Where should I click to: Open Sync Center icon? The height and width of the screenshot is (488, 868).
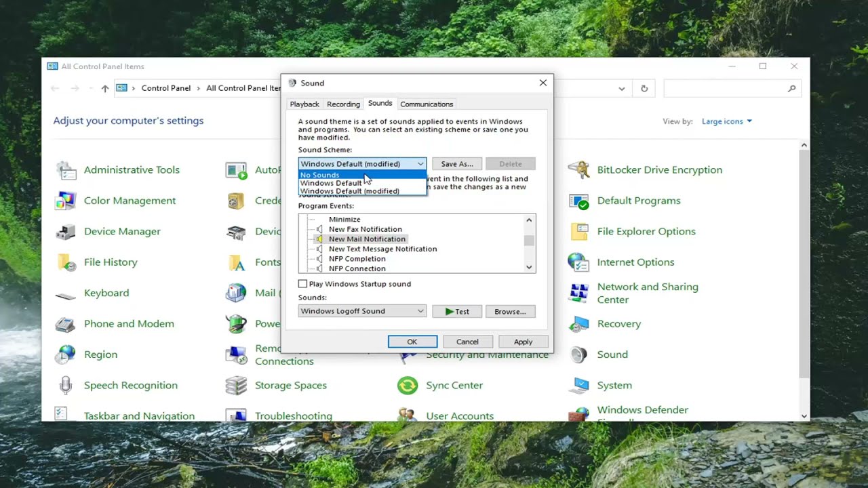(408, 386)
